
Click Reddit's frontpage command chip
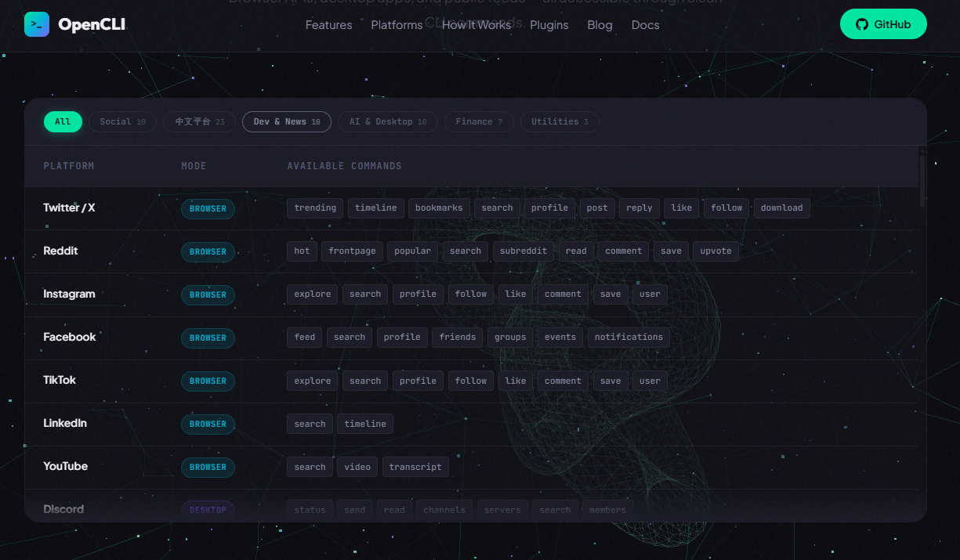pyautogui.click(x=352, y=251)
